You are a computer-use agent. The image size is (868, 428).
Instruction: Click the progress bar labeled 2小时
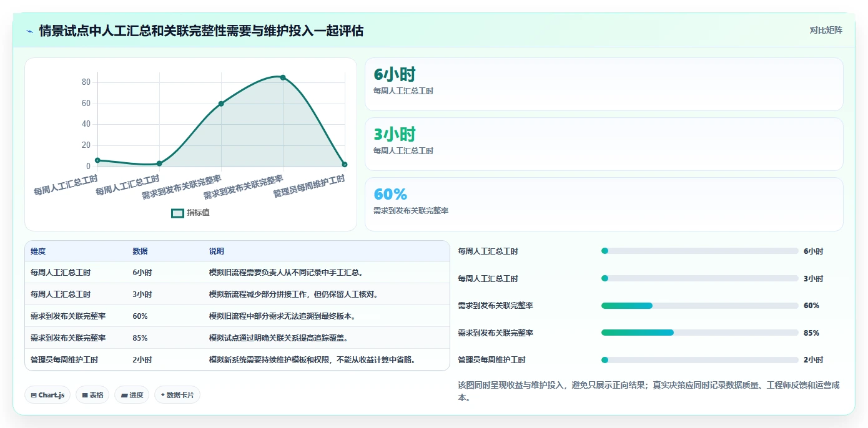click(x=699, y=360)
